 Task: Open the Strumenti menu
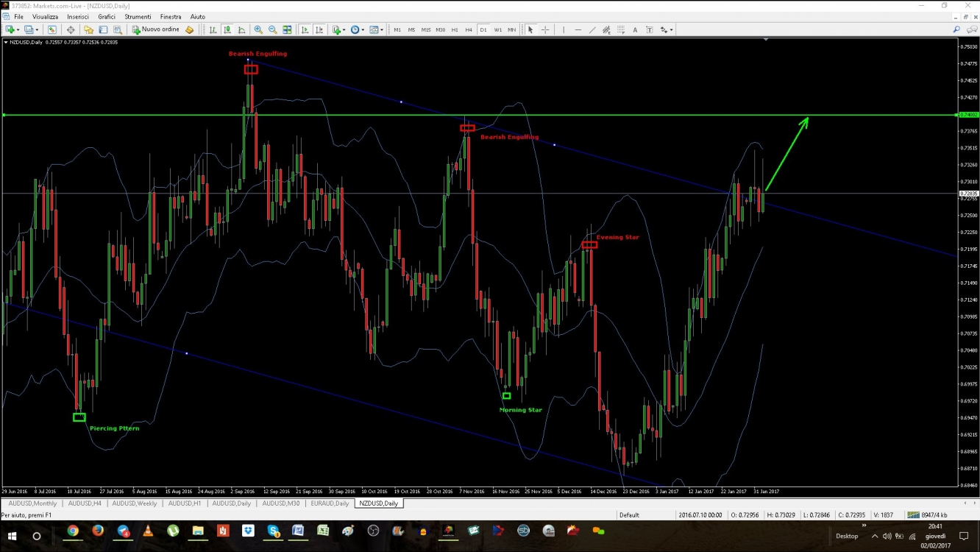click(138, 16)
